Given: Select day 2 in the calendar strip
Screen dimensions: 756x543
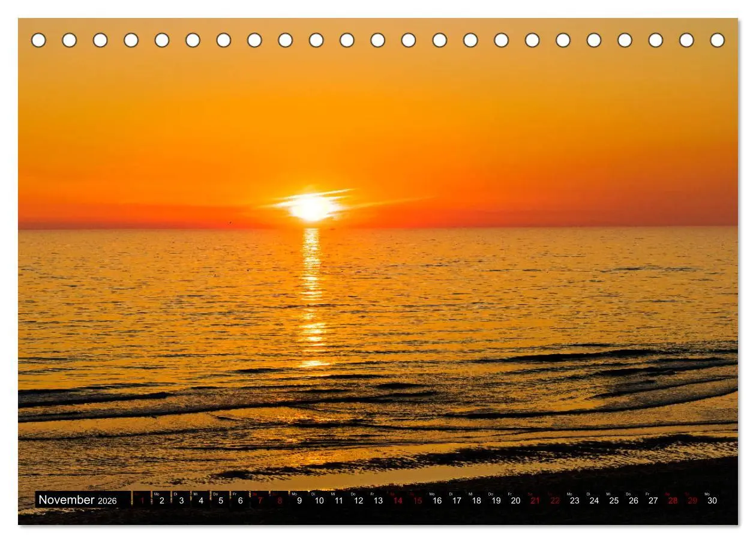Looking at the screenshot, I should [161, 500].
